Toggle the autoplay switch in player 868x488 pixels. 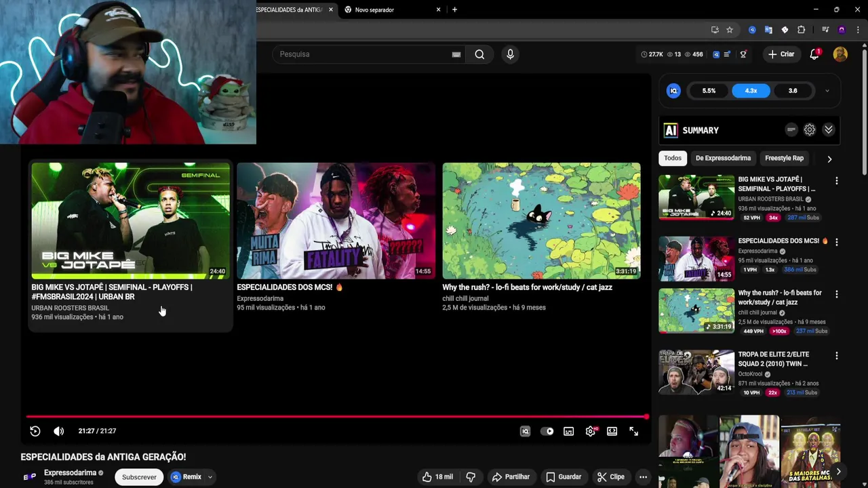click(547, 431)
